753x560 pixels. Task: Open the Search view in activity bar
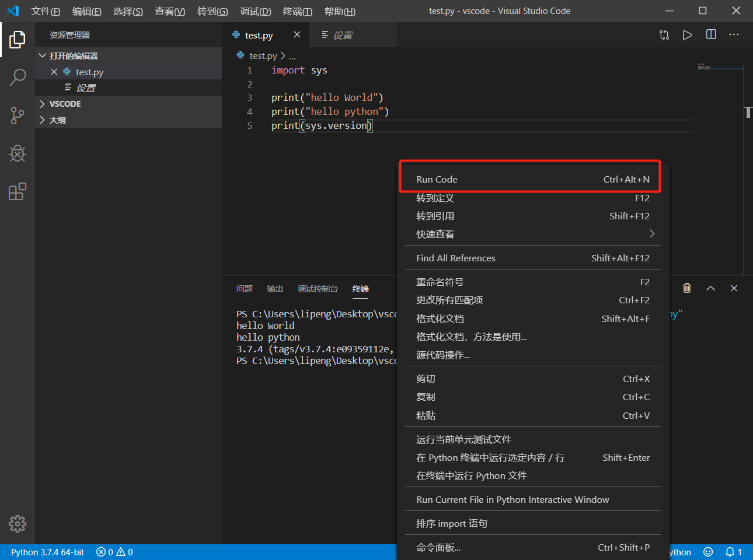pyautogui.click(x=18, y=77)
